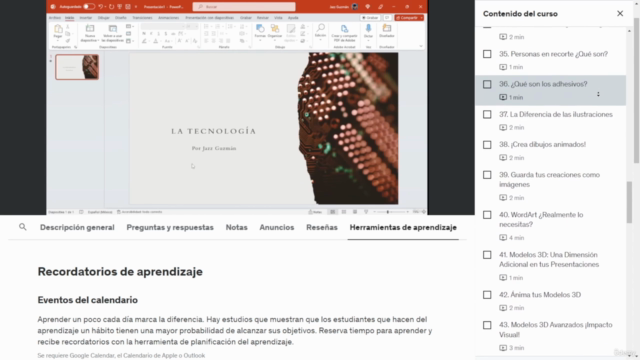
Task: Check lesson 43 Modelos 3D Avanzados
Action: pyautogui.click(x=487, y=325)
